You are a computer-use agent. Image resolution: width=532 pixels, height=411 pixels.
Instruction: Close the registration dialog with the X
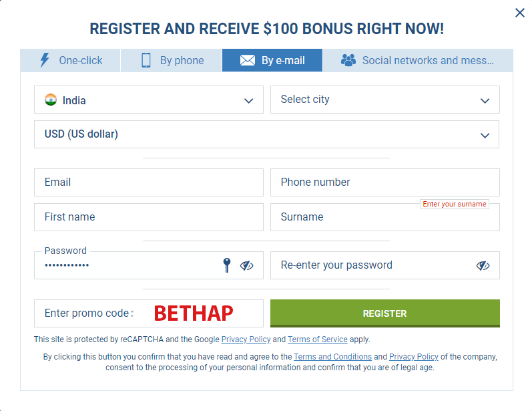(x=519, y=13)
